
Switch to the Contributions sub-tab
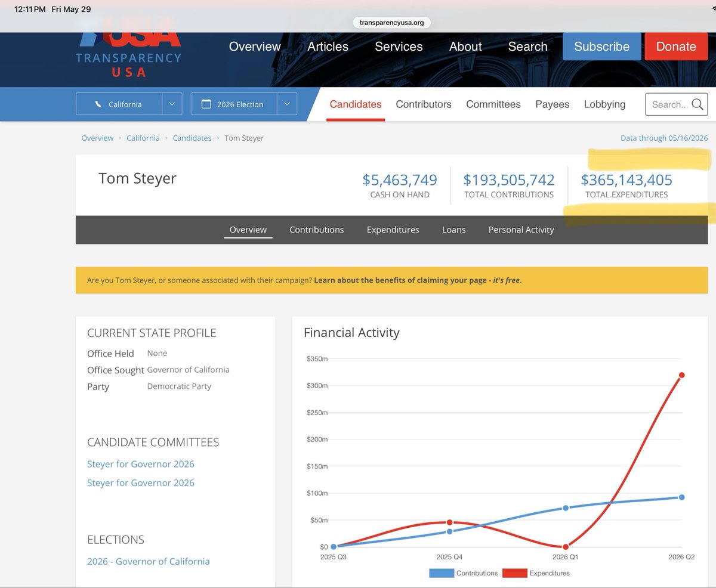click(317, 230)
